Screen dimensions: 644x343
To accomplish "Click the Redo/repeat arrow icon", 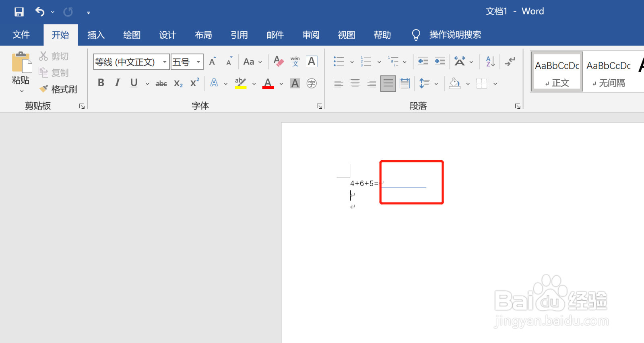I will point(68,12).
